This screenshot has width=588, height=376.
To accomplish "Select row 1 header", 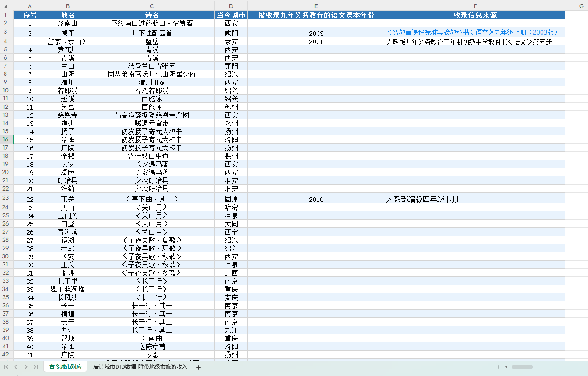I will [x=6, y=15].
